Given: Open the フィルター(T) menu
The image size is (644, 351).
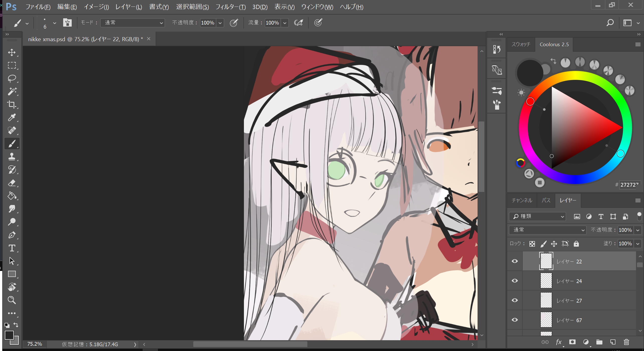Looking at the screenshot, I should pos(230,7).
